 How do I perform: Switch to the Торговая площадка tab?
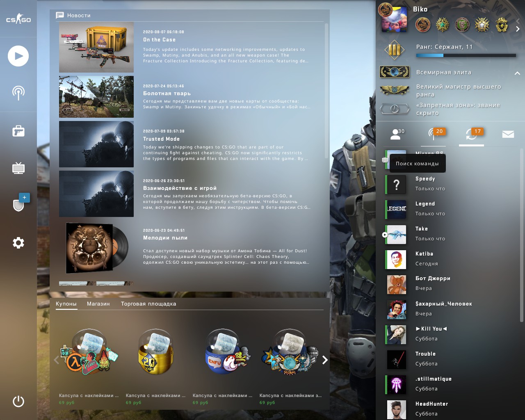[x=148, y=304]
